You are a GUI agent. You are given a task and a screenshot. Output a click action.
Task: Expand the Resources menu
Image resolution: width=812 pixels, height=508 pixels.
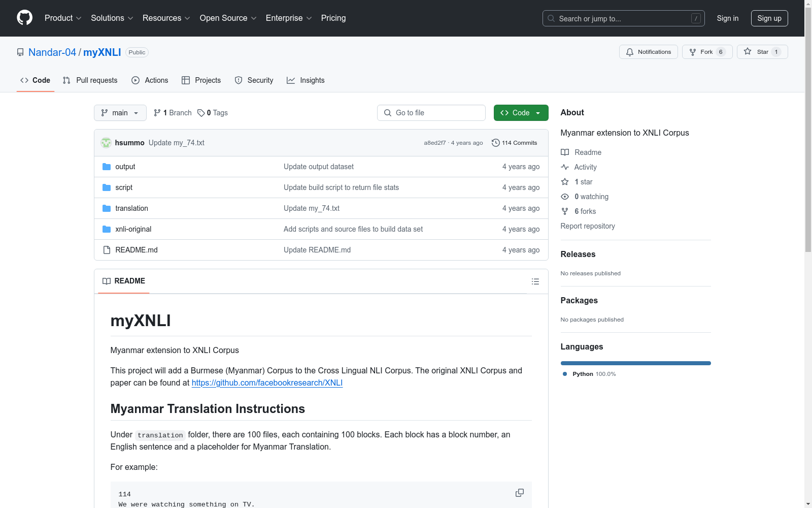(x=166, y=18)
